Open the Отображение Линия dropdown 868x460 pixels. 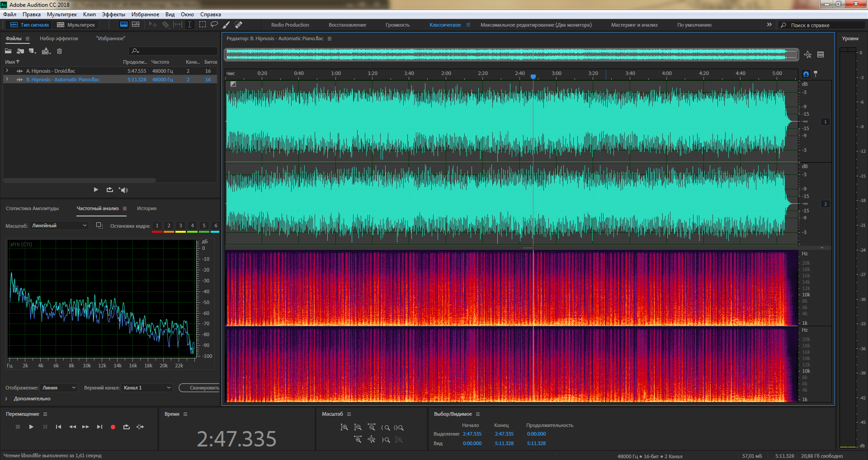pos(59,388)
